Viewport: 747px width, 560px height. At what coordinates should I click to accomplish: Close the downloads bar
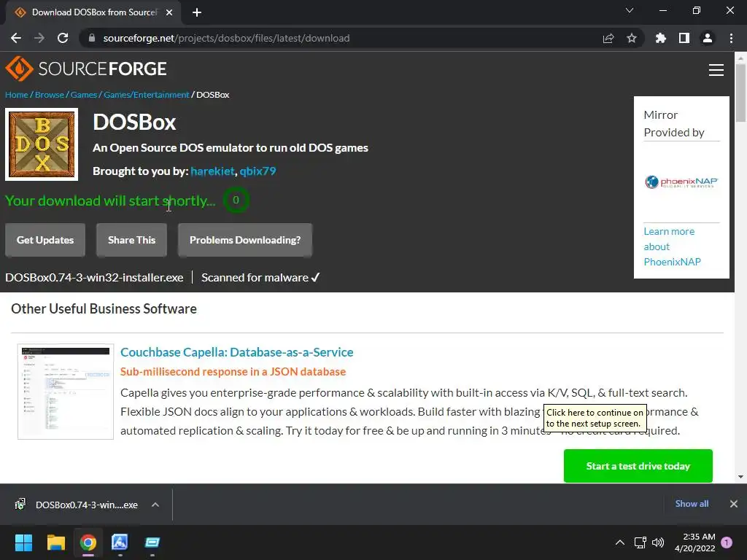(x=734, y=503)
